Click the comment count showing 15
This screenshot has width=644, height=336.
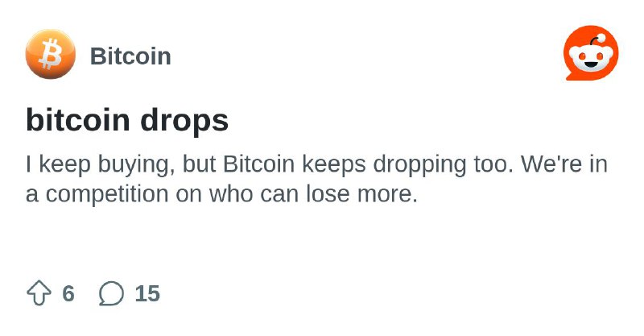[x=147, y=293]
